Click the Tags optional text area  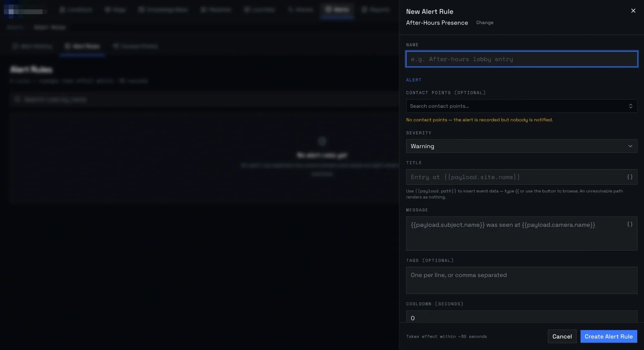(x=522, y=280)
